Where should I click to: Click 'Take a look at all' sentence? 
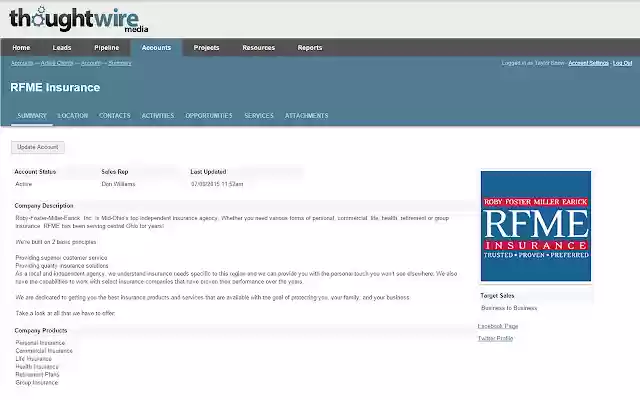tap(65, 313)
